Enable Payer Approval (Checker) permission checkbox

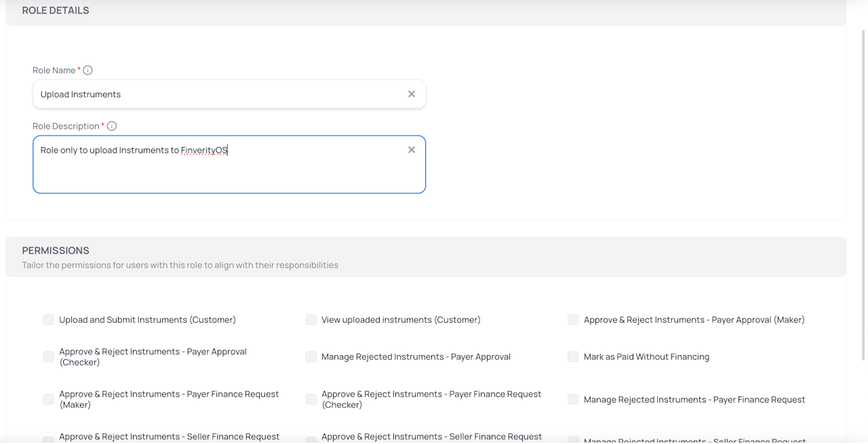[49, 357]
